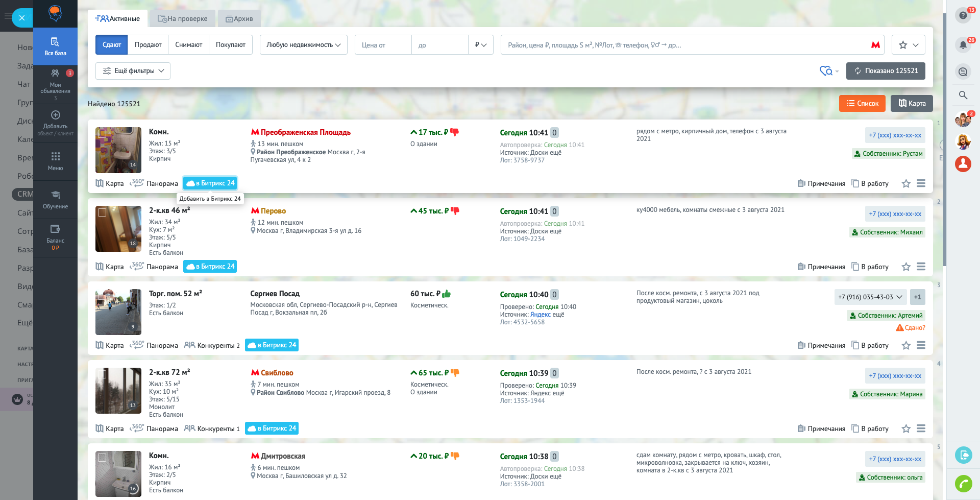Viewport: 980px width, 500px height.
Task: Click green phone call button
Action: pyautogui.click(x=963, y=483)
